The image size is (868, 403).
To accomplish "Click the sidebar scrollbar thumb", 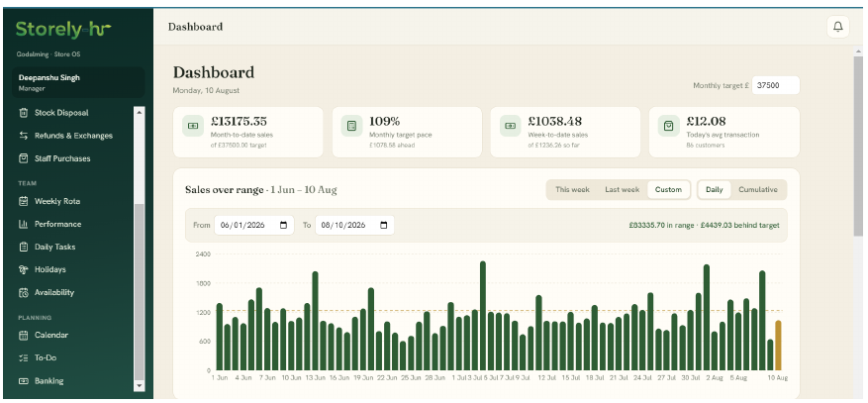I will 139,291.
